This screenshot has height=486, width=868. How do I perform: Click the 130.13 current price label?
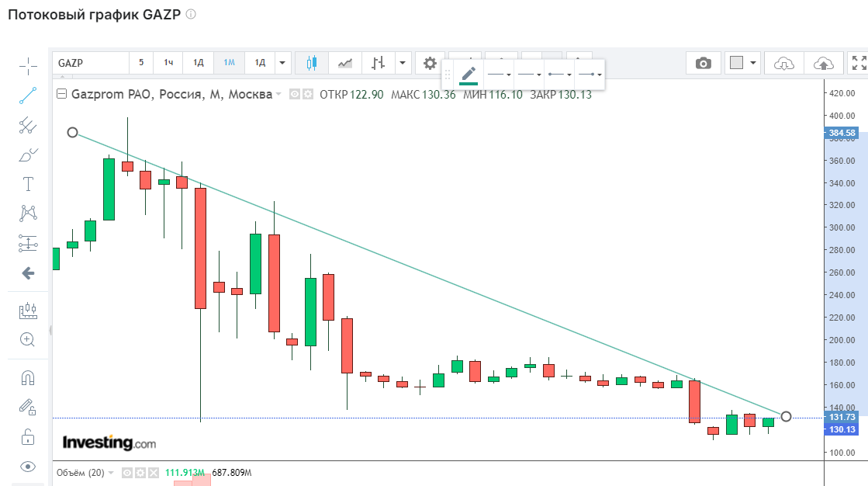(842, 429)
